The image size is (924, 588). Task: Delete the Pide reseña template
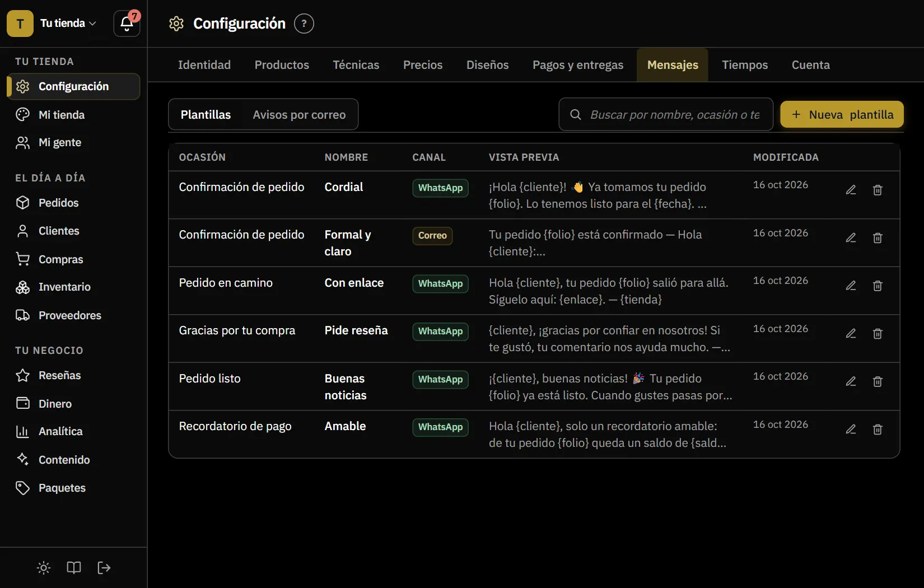[x=878, y=334]
